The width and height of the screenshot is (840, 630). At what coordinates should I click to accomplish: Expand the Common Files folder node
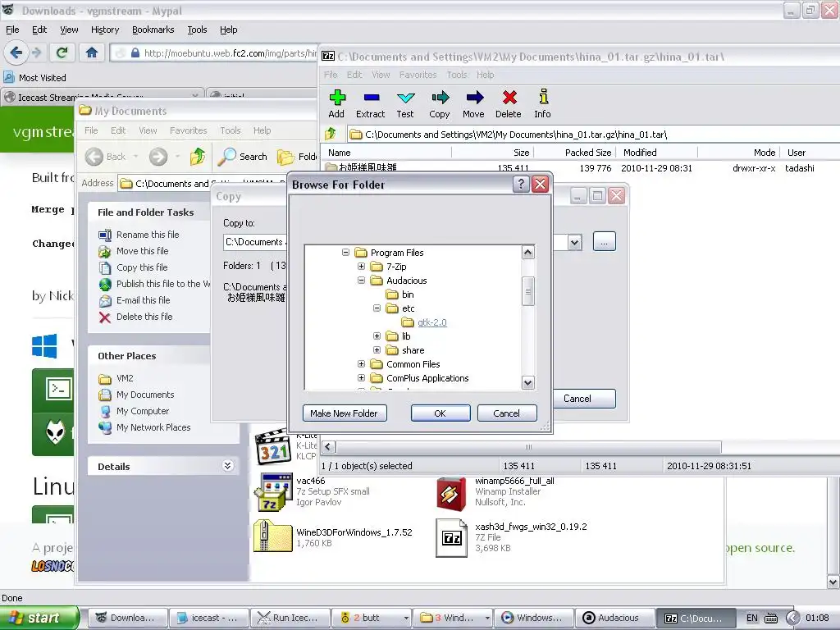(x=361, y=363)
